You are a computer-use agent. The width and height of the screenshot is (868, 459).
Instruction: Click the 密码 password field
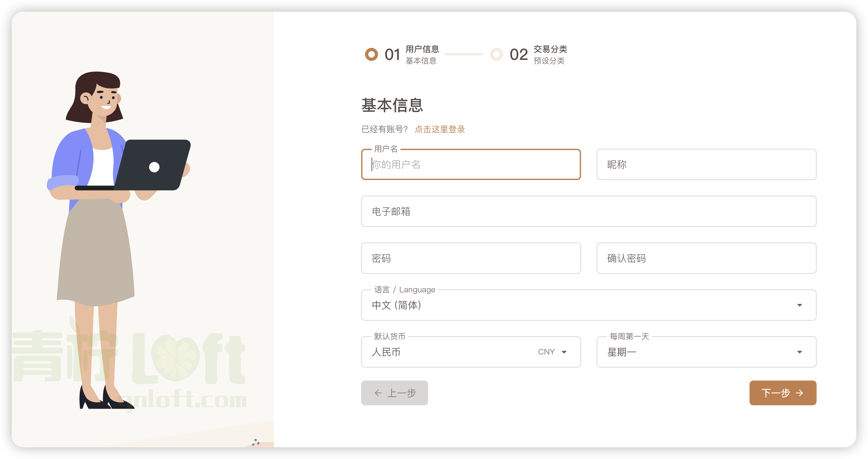tap(470, 258)
